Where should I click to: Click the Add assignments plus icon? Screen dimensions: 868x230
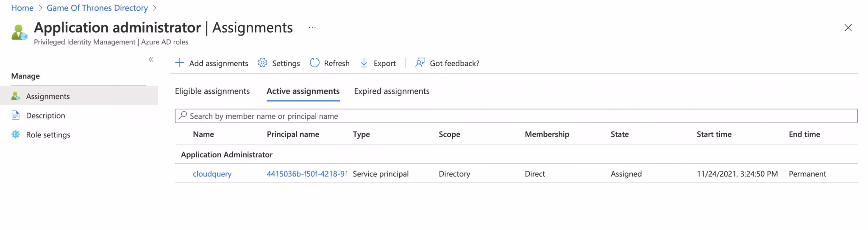pos(180,63)
